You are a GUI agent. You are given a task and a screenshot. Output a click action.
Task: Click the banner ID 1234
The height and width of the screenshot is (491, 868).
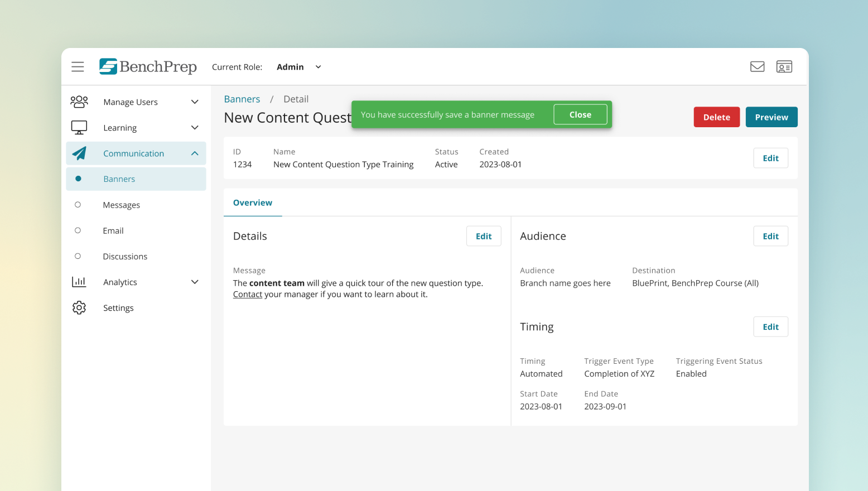242,164
